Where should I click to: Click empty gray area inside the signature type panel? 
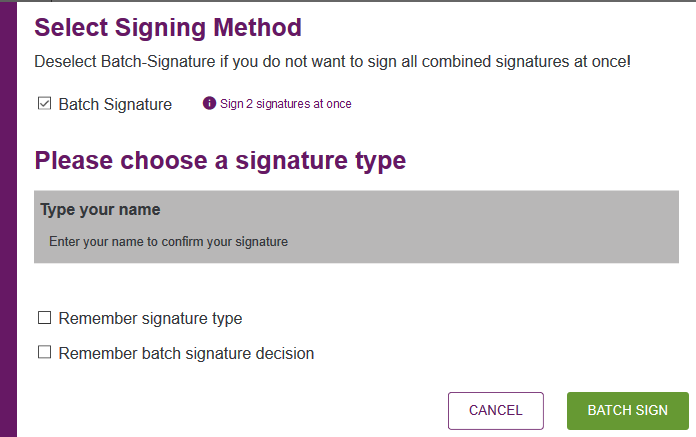pyautogui.click(x=488, y=228)
